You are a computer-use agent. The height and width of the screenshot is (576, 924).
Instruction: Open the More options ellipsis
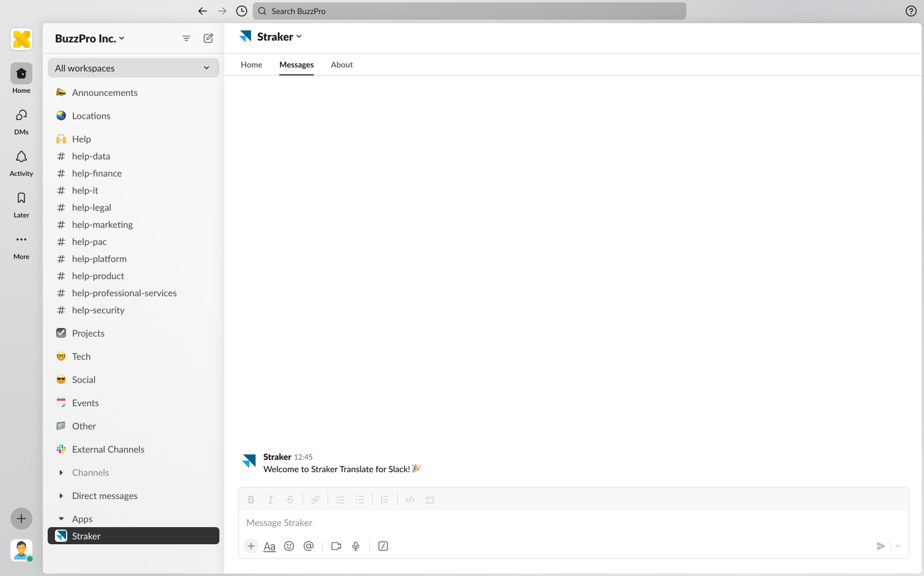pos(21,246)
